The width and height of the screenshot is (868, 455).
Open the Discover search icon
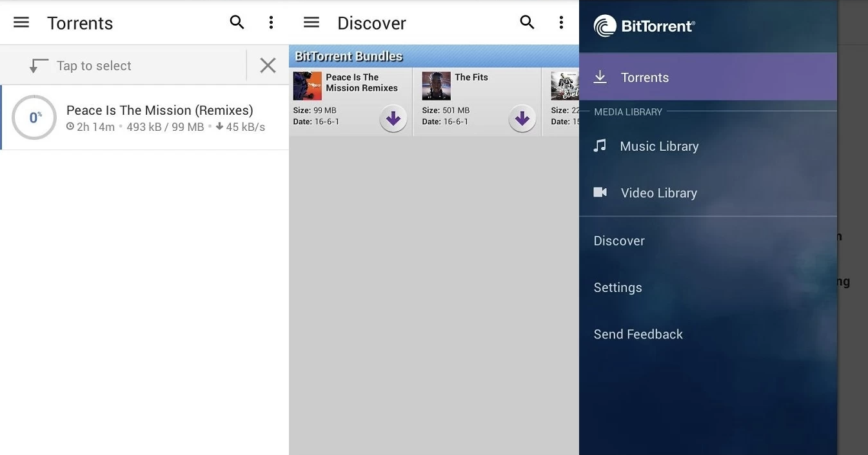(527, 23)
